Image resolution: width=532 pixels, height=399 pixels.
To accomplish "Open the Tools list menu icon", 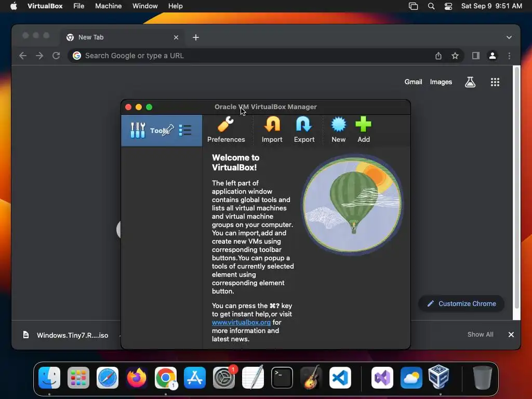I will click(185, 130).
